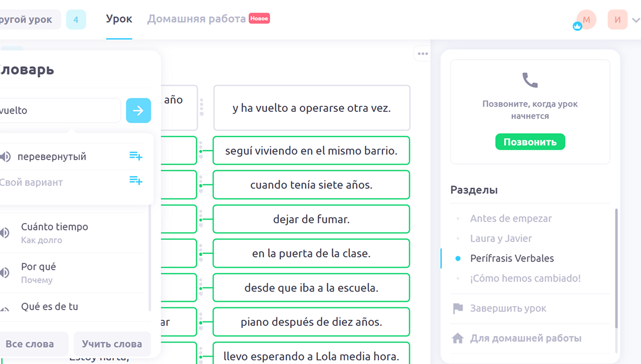Click the Учить слова button
Image resolution: width=641 pixels, height=364 pixels.
[112, 344]
